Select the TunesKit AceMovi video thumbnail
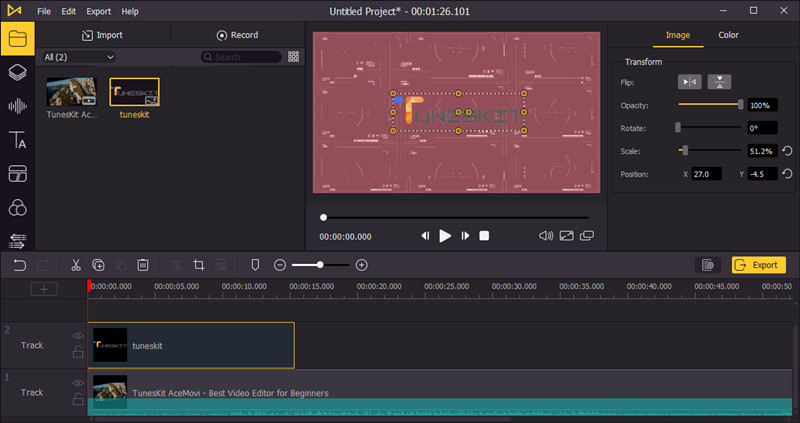The height and width of the screenshot is (423, 800). (x=71, y=92)
